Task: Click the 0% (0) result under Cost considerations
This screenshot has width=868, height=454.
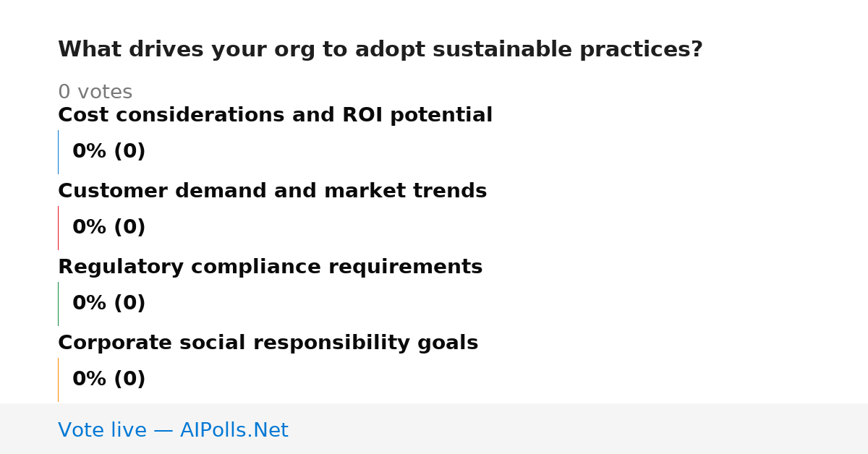Action: (109, 152)
